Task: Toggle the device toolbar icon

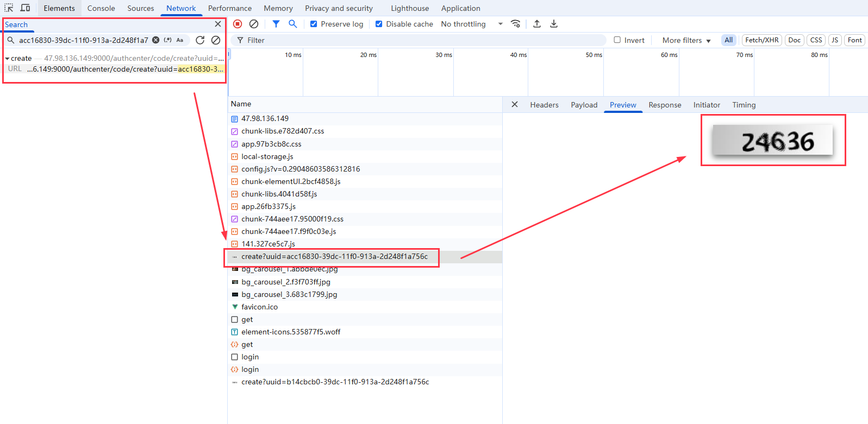Action: pyautogui.click(x=25, y=8)
